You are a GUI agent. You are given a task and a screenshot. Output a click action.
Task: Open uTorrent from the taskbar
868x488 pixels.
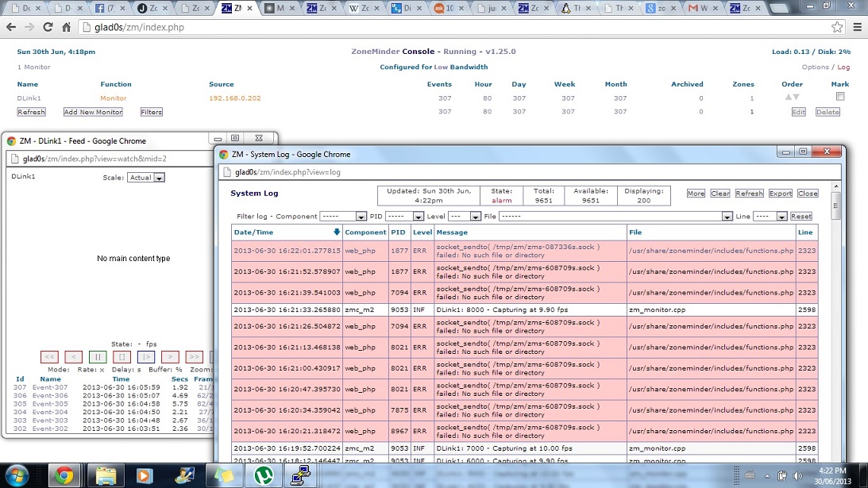264,476
